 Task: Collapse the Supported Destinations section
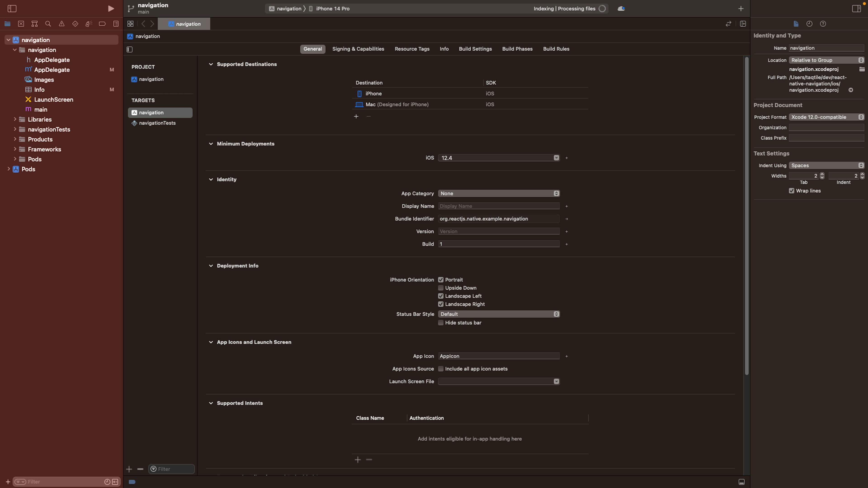tap(211, 64)
